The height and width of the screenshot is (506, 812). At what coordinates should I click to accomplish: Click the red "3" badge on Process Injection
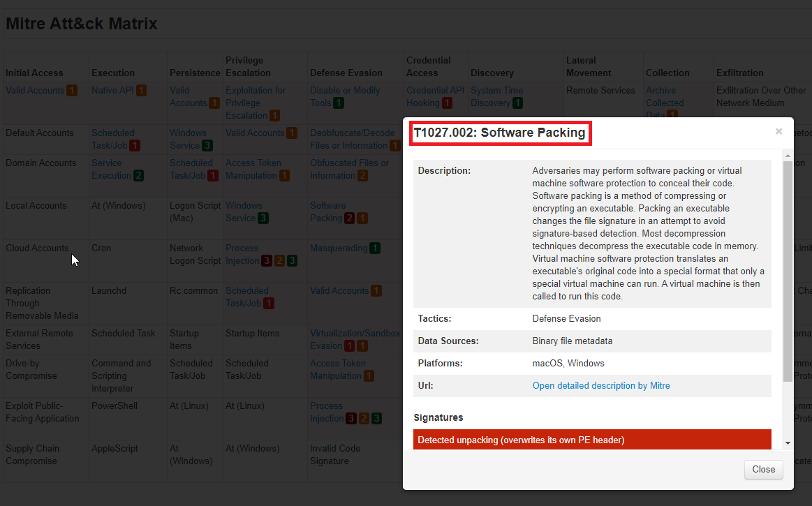pyautogui.click(x=266, y=261)
